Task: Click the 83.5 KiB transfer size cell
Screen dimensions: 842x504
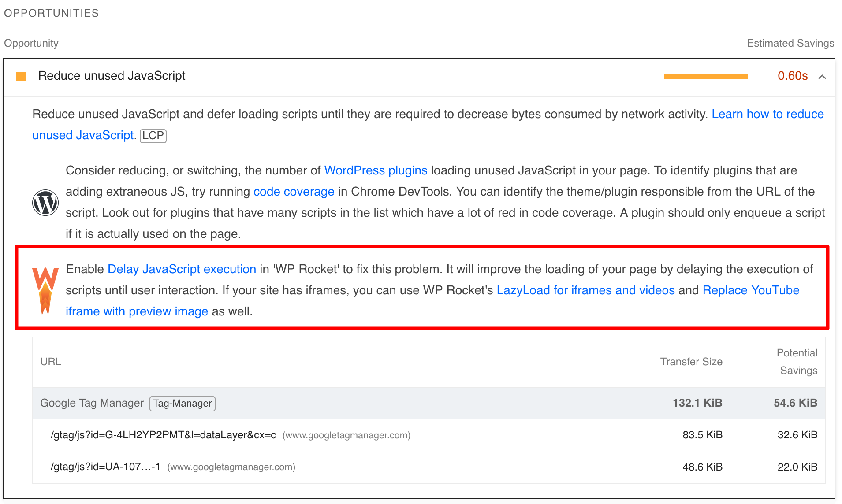Action: (x=702, y=435)
